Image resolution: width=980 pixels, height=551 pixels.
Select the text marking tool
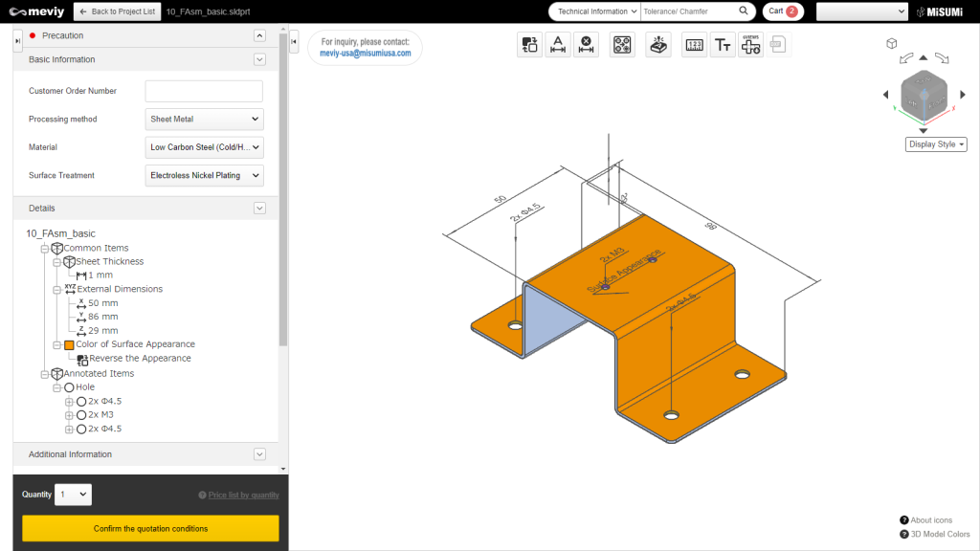pyautogui.click(x=723, y=44)
